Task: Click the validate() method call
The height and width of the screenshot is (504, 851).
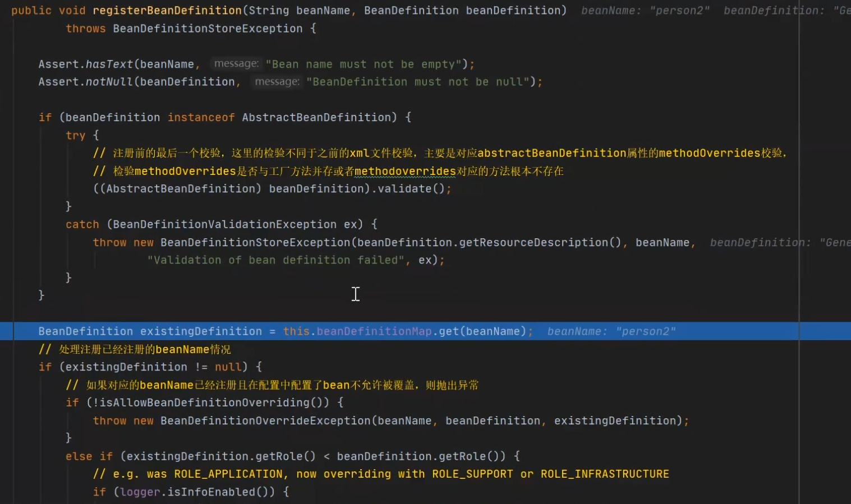Action: coord(411,189)
